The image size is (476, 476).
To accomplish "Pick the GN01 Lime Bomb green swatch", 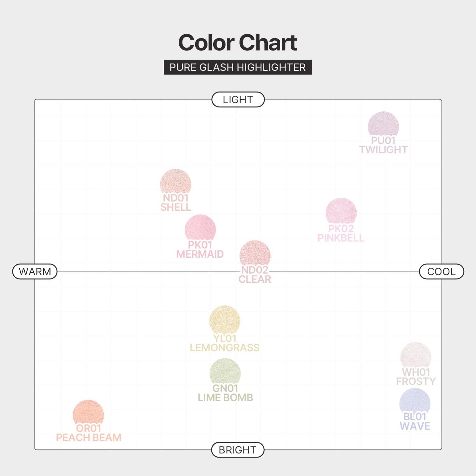I will (225, 372).
